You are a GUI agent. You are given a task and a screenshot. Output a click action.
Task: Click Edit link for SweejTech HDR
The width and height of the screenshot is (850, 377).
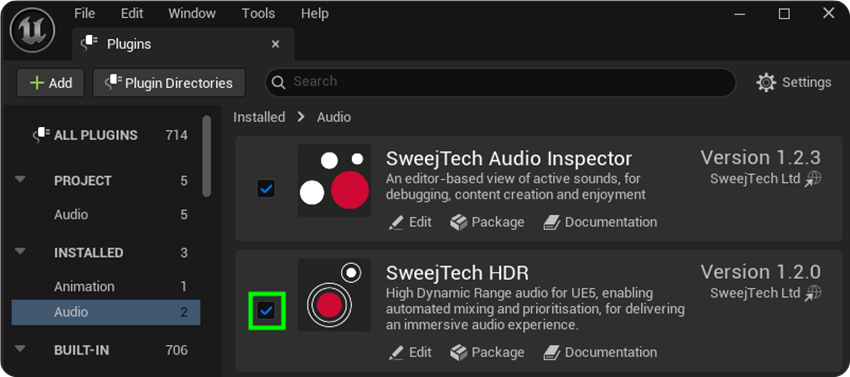pos(410,353)
